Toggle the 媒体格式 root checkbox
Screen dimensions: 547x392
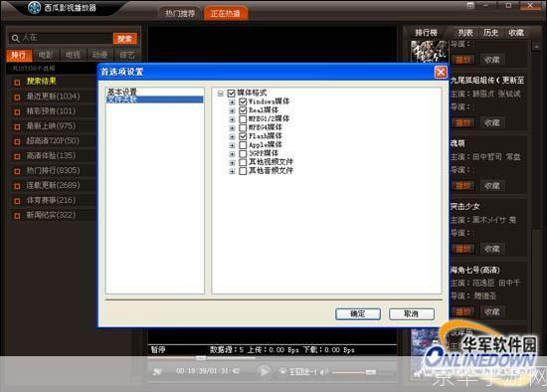(x=231, y=94)
